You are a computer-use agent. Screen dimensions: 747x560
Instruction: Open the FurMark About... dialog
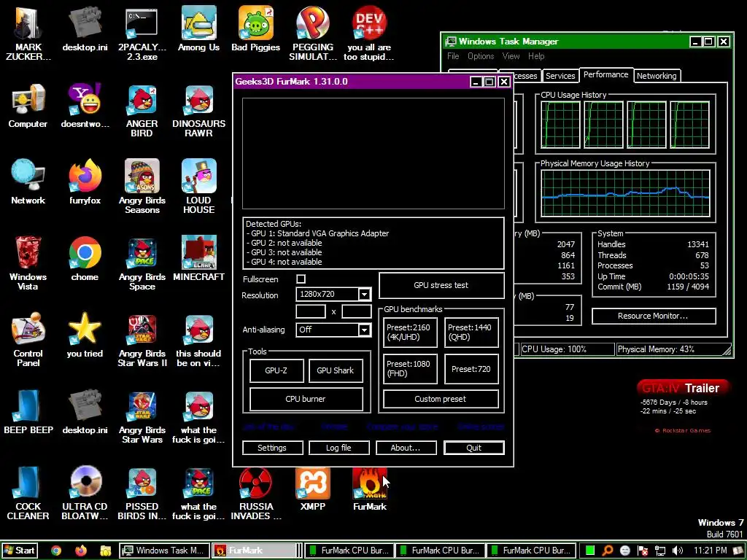406,448
